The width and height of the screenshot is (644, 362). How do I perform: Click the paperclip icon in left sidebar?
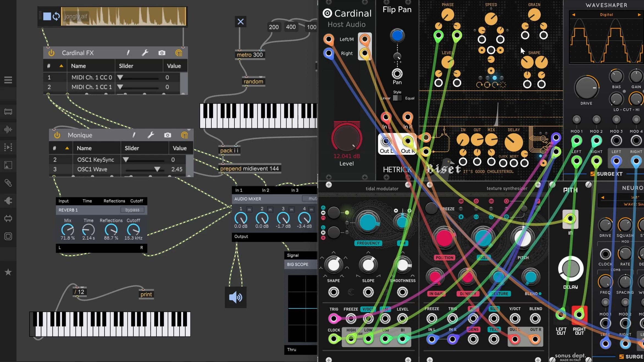click(8, 183)
